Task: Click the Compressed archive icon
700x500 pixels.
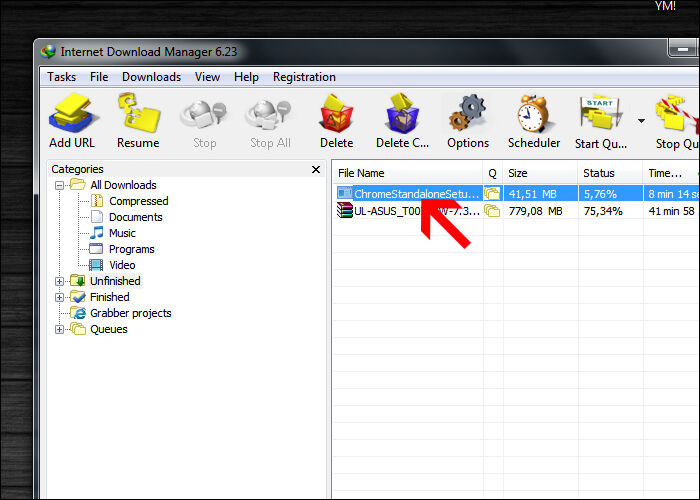Action: point(97,201)
